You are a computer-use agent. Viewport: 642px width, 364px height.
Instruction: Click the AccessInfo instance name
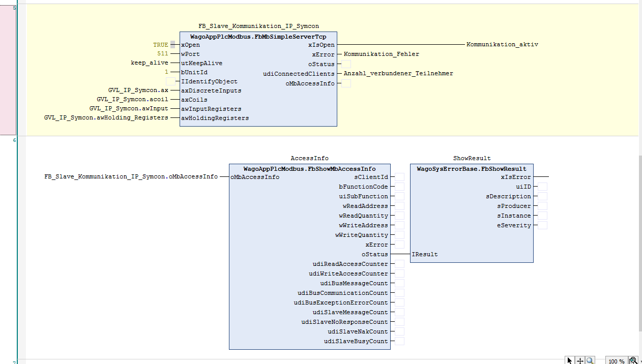310,158
